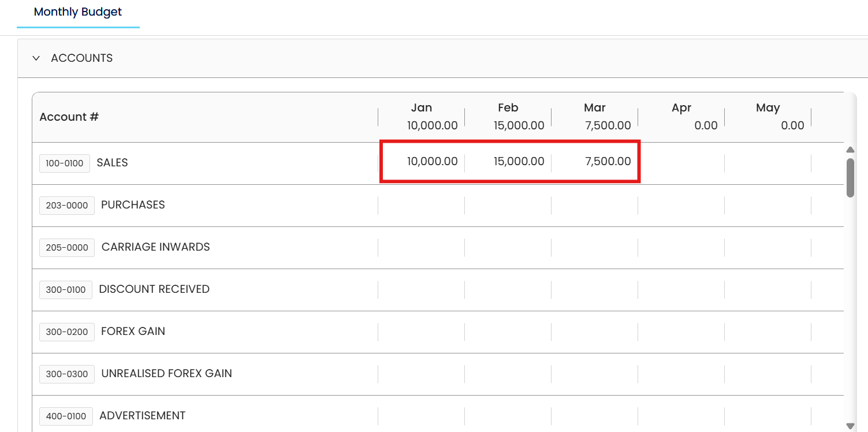Click the empty SALES April cell
Image resolution: width=868 pixels, height=432 pixels.
point(681,163)
